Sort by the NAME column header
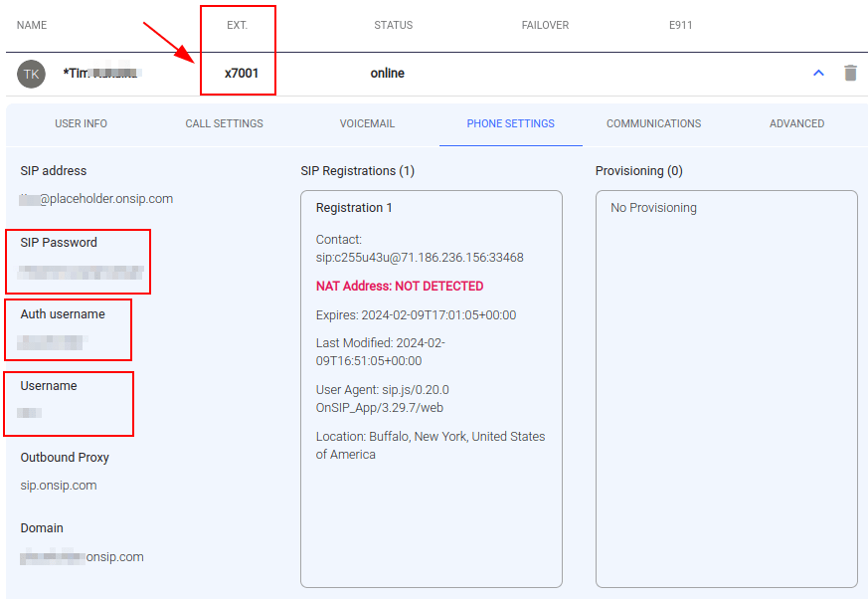 (x=31, y=25)
